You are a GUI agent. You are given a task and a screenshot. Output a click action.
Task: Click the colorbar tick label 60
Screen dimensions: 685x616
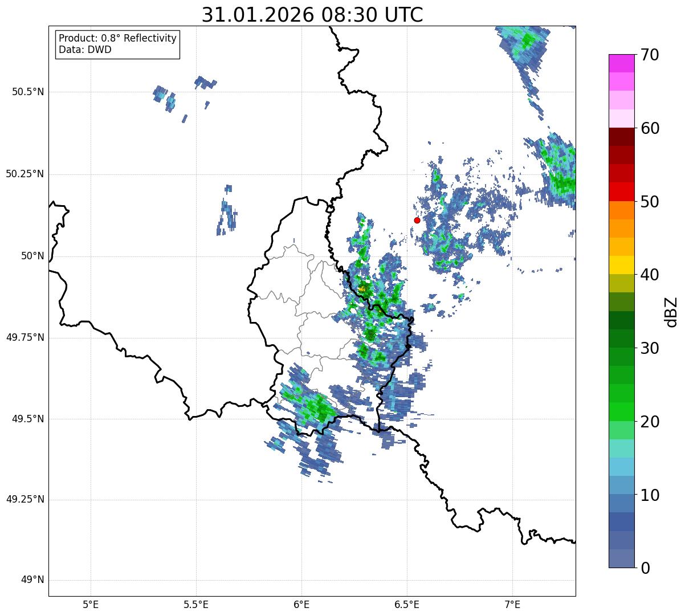[x=650, y=128]
